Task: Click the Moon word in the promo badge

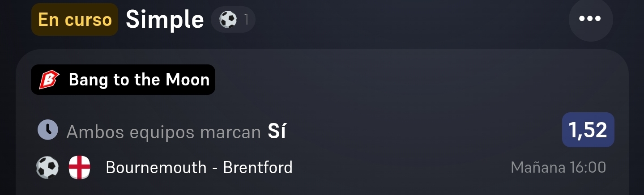Action: [x=188, y=80]
